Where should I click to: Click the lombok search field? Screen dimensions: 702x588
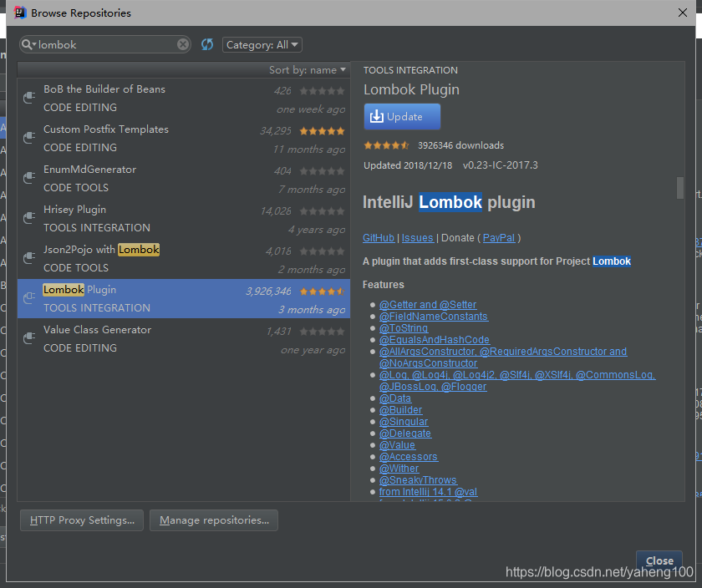coord(105,44)
